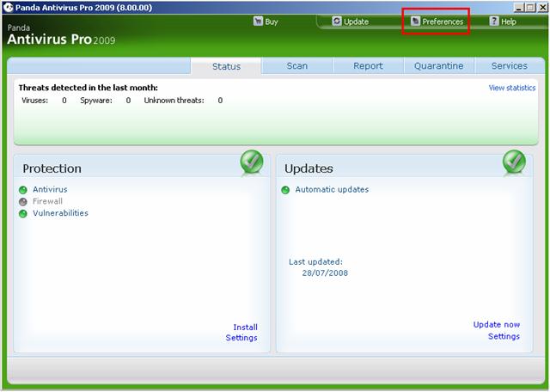Select the Services tab
Image resolution: width=550 pixels, height=392 pixels.
tap(510, 66)
